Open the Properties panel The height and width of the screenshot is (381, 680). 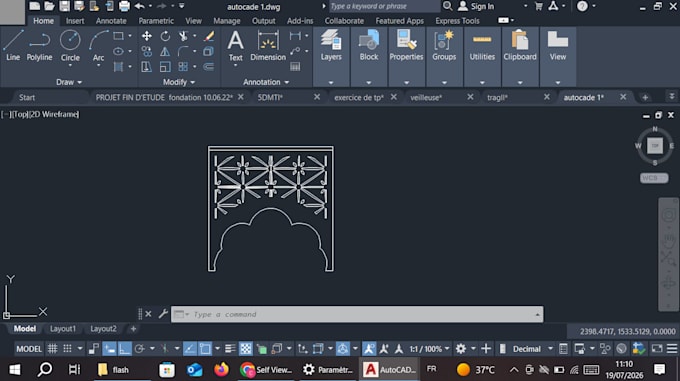point(406,46)
